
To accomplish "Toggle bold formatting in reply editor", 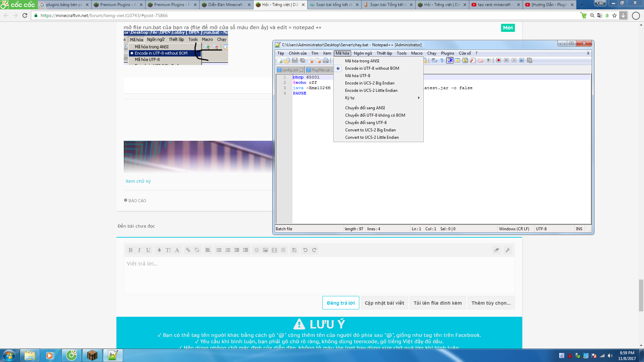I will [x=130, y=250].
